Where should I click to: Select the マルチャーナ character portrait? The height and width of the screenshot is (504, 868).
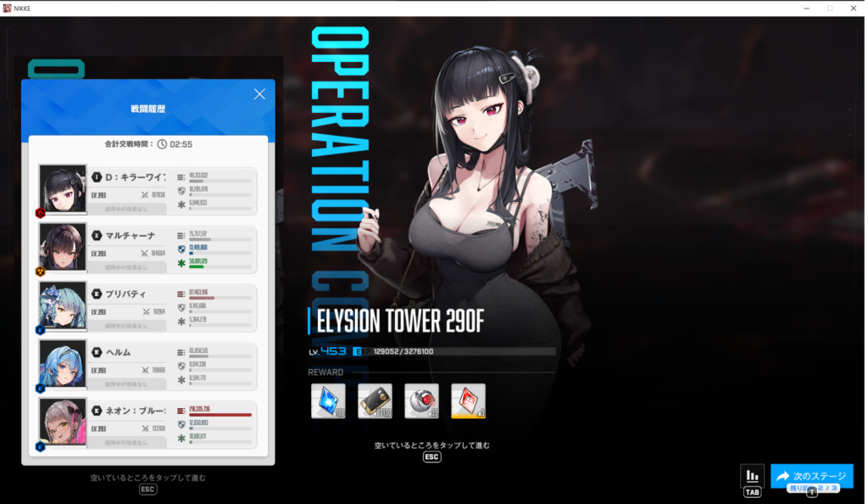63,246
